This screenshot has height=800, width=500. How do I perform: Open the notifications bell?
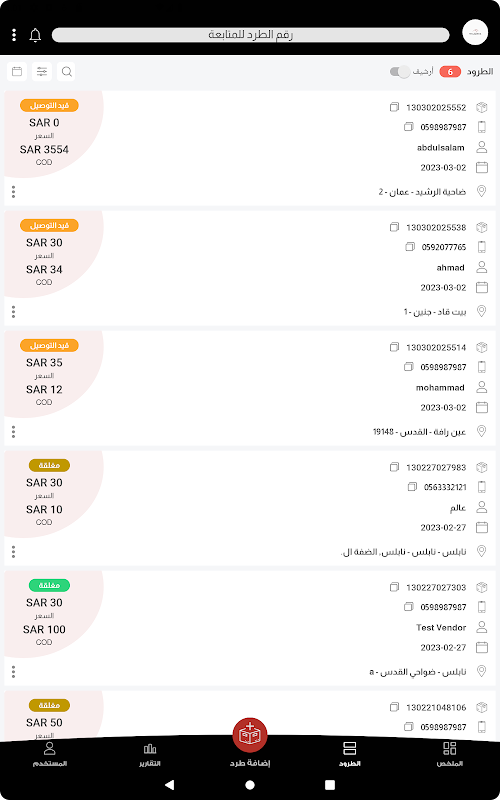click(x=35, y=35)
